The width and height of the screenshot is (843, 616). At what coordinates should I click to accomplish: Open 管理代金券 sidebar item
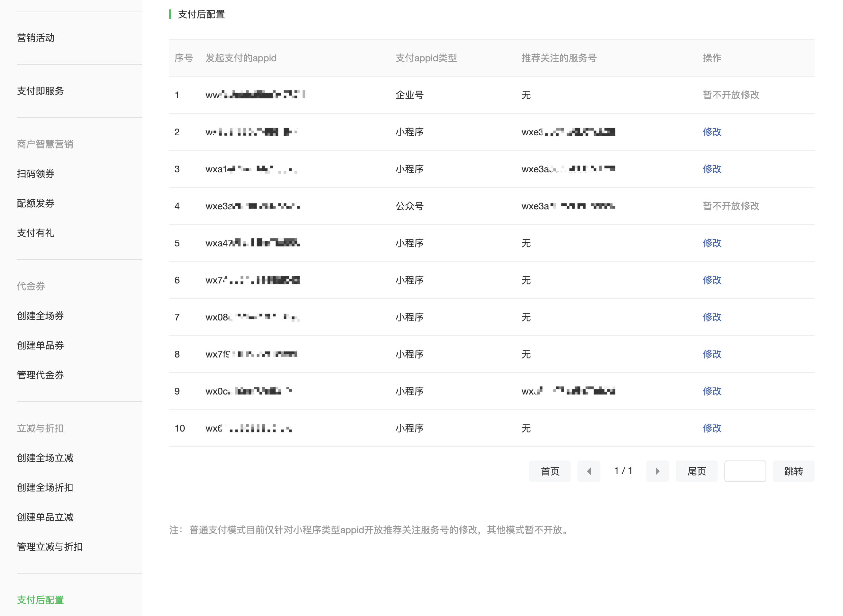(40, 375)
